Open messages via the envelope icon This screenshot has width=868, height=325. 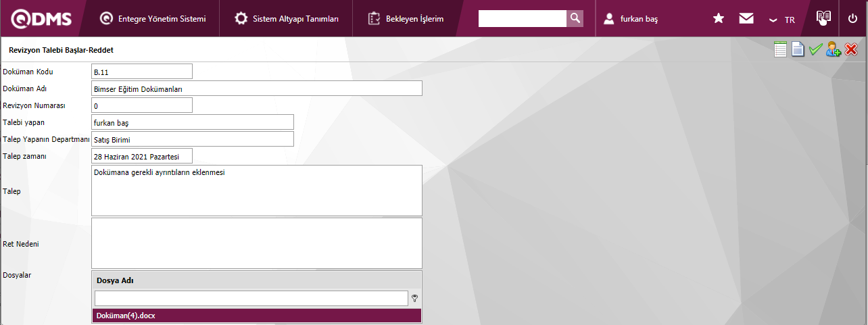[x=746, y=19]
